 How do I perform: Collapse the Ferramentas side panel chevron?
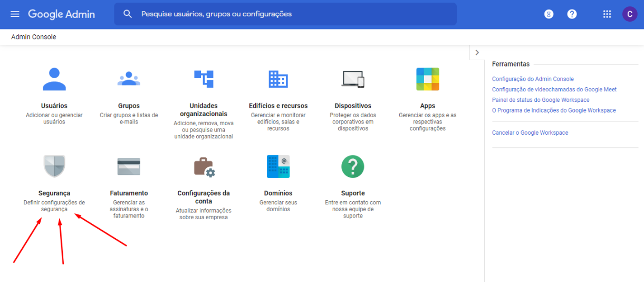(x=477, y=53)
